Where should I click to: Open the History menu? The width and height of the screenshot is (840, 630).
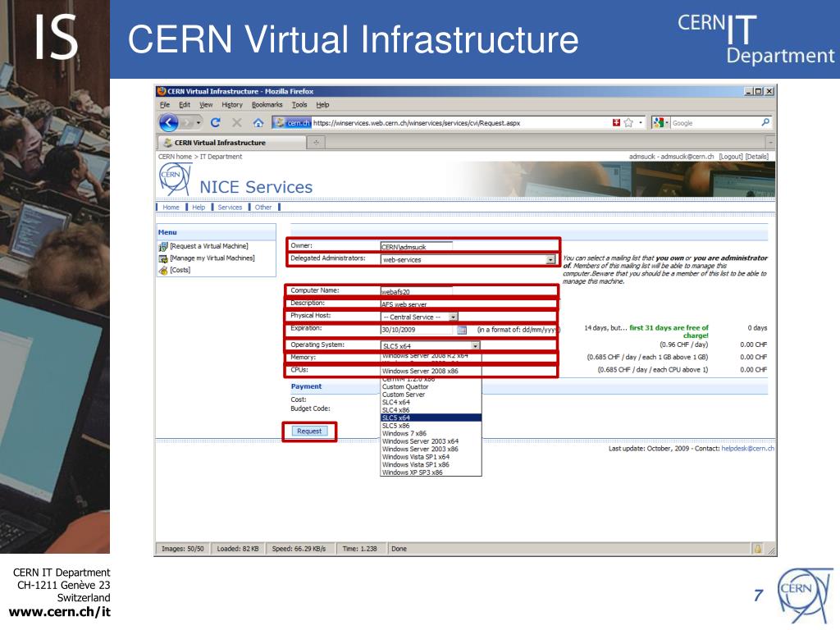(x=232, y=105)
